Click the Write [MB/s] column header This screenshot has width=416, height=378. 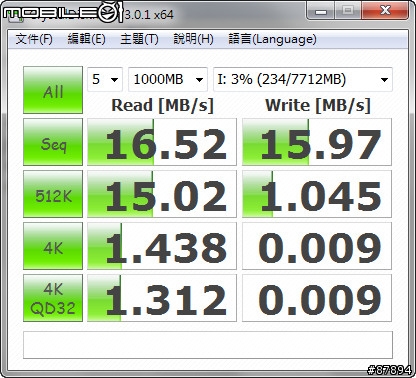[318, 106]
